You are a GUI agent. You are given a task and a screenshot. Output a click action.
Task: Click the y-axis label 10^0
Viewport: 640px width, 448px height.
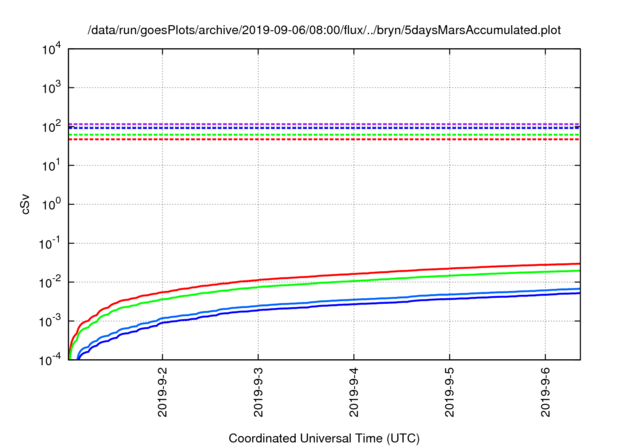52,204
